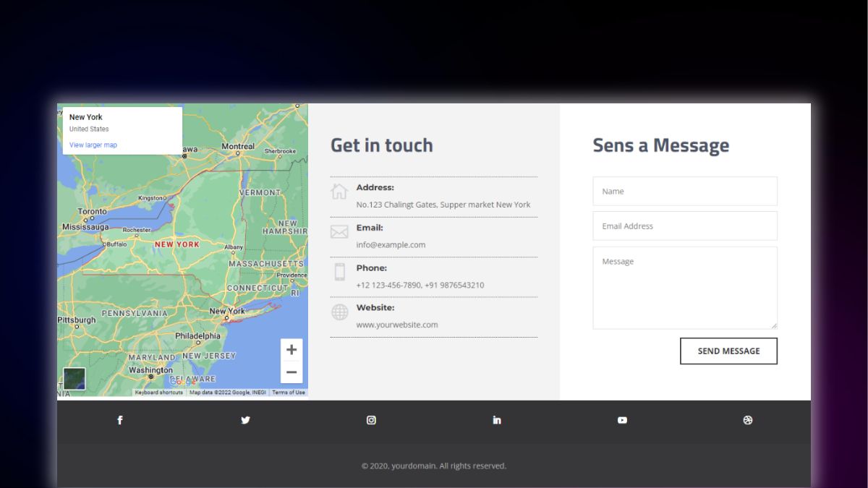The width and height of the screenshot is (868, 488).
Task: Open the Twitter footer icon
Action: point(245,420)
